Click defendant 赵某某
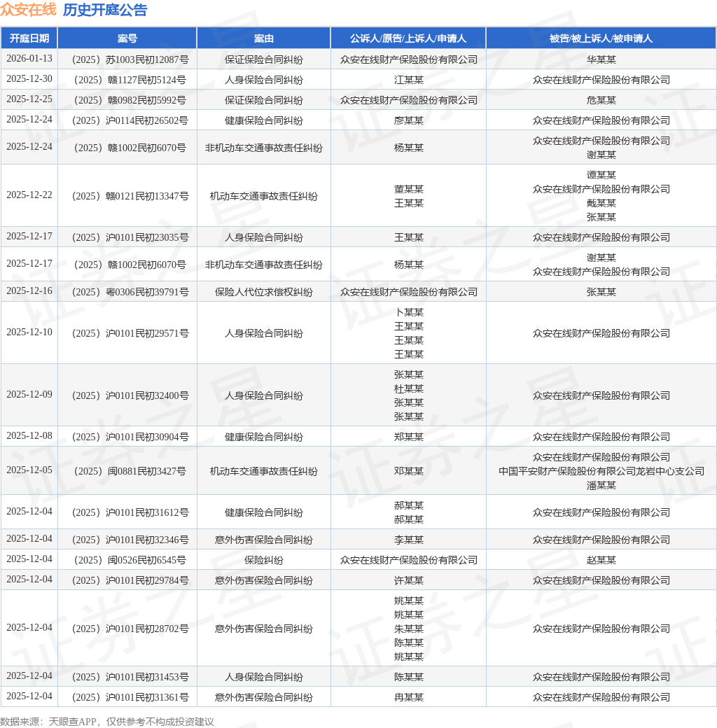 coord(601,561)
